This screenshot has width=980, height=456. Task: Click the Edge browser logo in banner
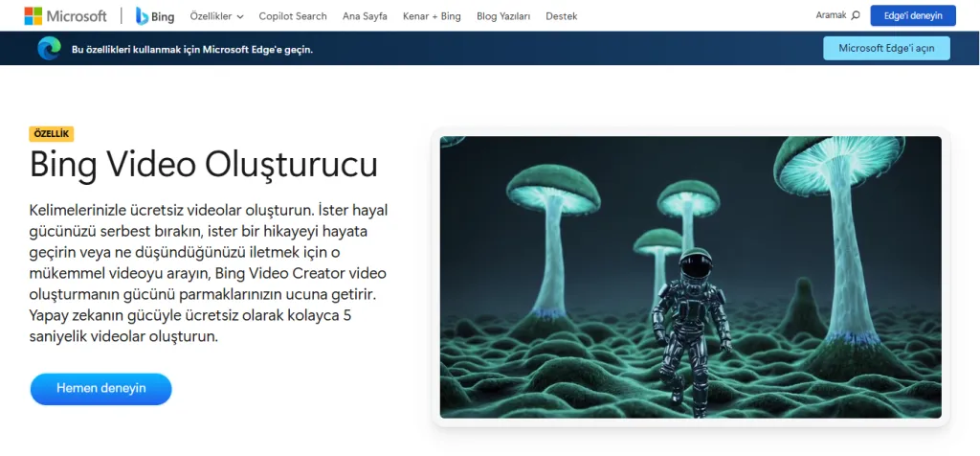49,49
